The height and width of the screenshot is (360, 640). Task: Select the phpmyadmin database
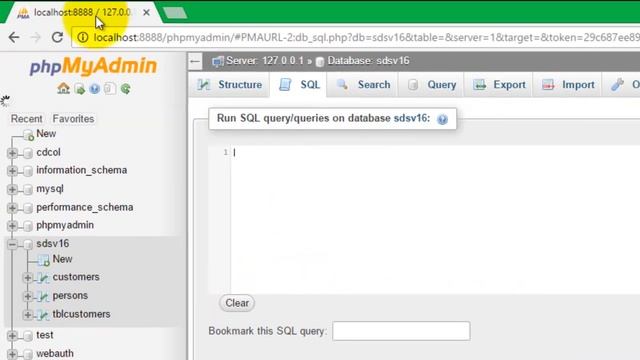(65, 225)
